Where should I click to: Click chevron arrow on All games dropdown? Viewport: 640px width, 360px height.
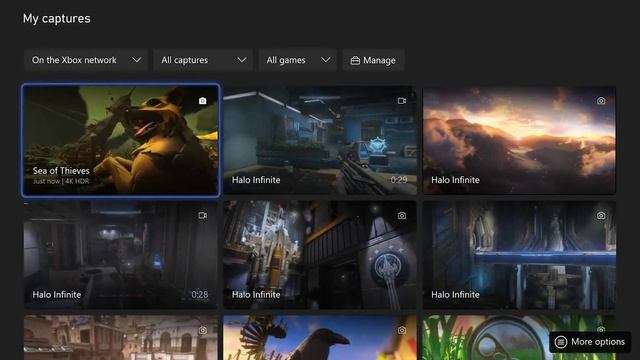coord(326,60)
